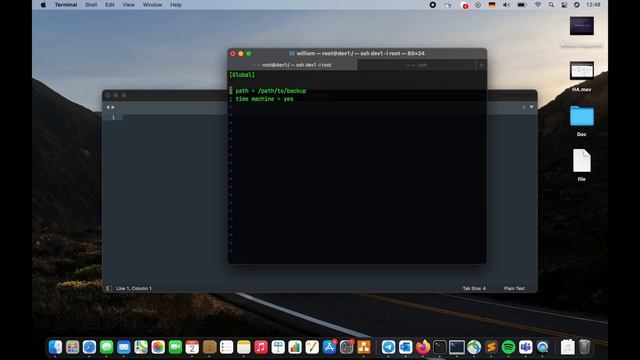This screenshot has width=640, height=360.
Task: Click the path = /path/to/backup line
Action: pyautogui.click(x=270, y=91)
